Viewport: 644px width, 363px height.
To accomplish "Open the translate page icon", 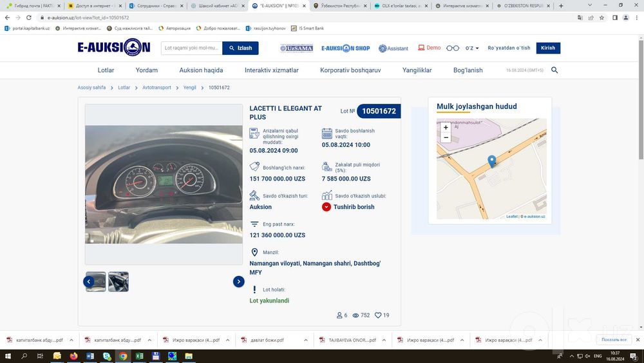I will (580, 17).
